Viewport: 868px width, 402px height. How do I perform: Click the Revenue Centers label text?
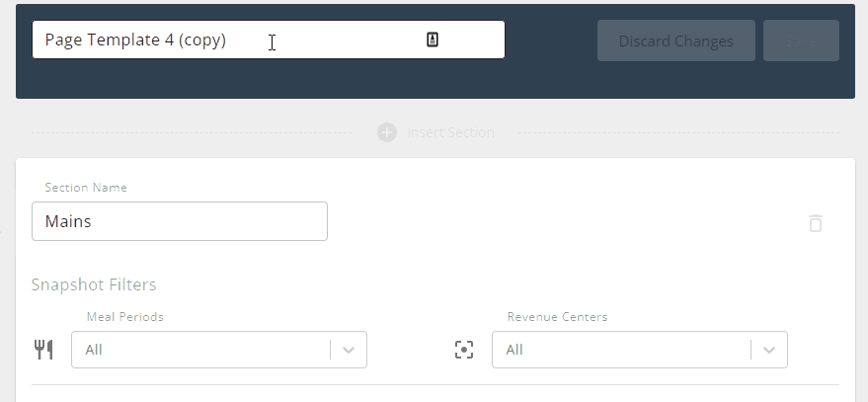coord(557,317)
